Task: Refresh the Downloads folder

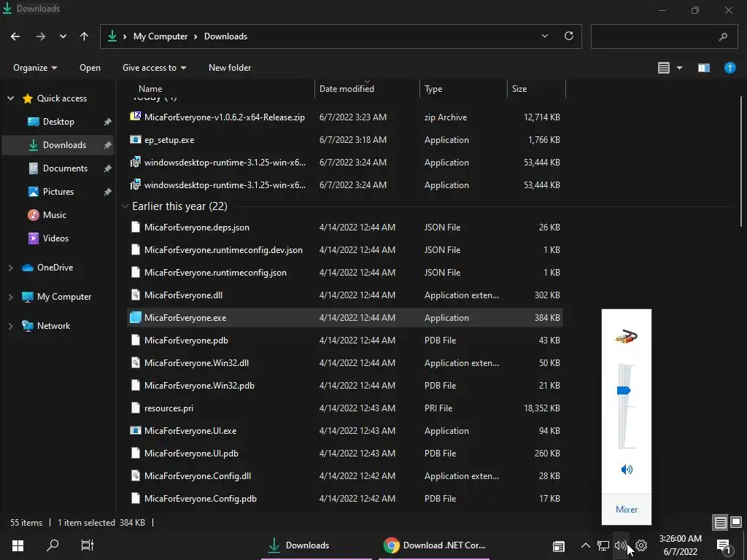Action: 568,36
